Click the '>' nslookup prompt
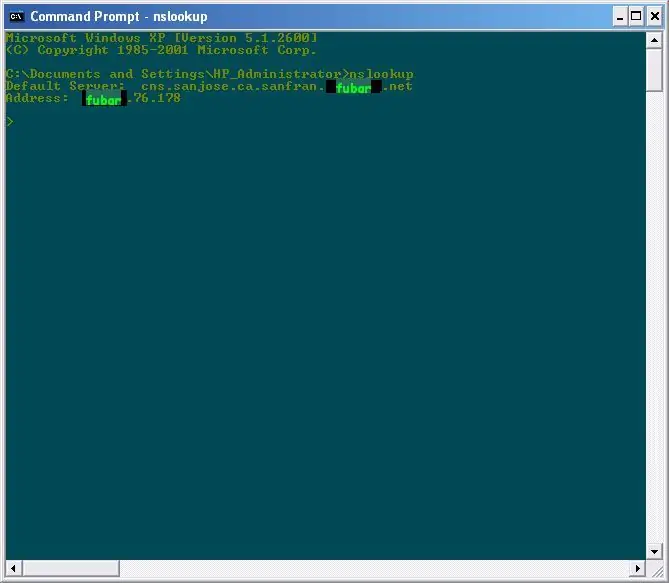This screenshot has width=669, height=583. pyautogui.click(x=10, y=122)
